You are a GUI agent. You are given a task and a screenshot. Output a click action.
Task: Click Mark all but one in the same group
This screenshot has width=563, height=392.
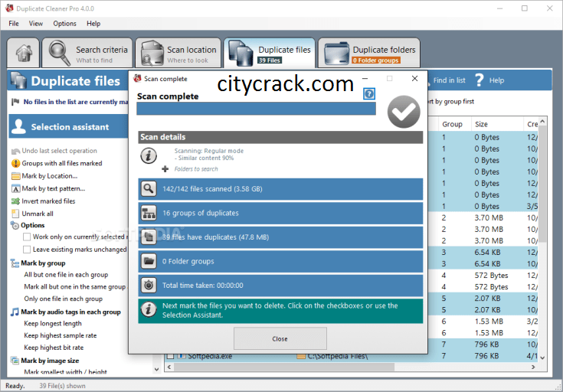75,287
